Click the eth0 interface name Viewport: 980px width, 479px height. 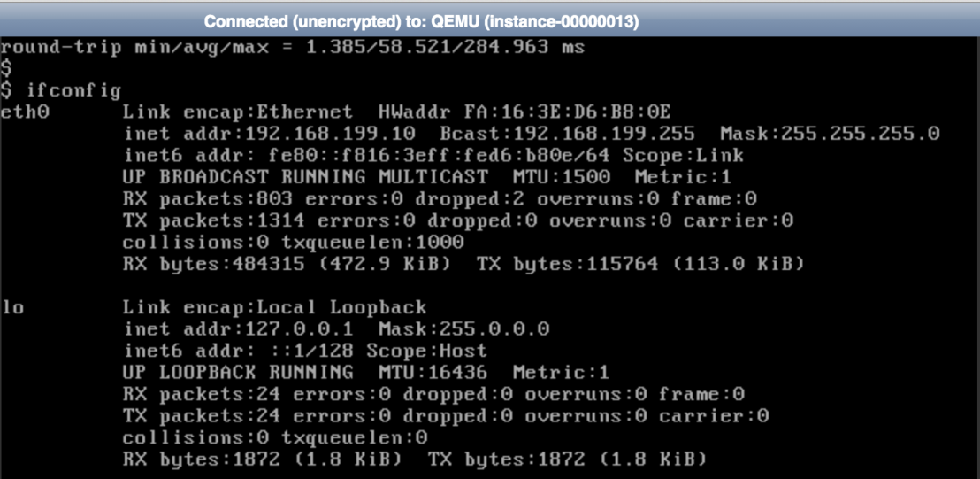[25, 112]
